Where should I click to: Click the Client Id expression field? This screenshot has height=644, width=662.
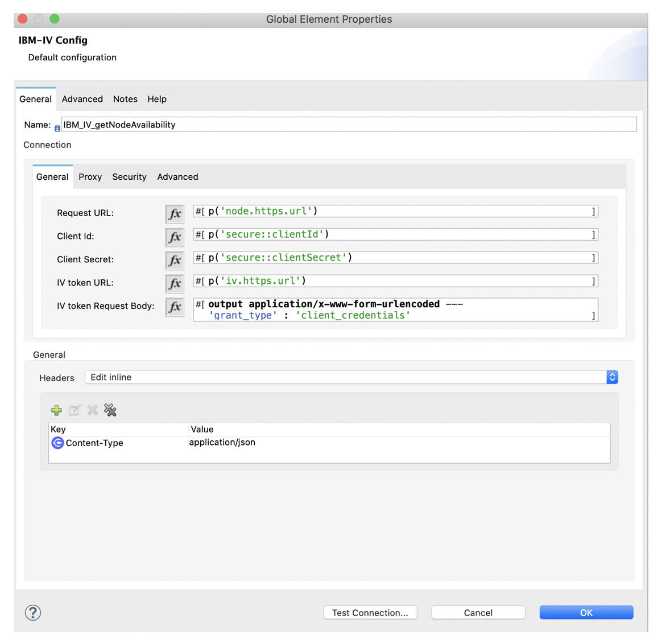tap(396, 234)
